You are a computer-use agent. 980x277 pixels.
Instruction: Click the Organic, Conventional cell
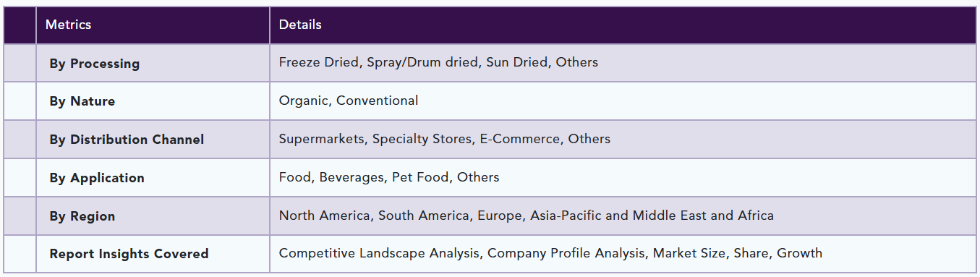tap(349, 101)
